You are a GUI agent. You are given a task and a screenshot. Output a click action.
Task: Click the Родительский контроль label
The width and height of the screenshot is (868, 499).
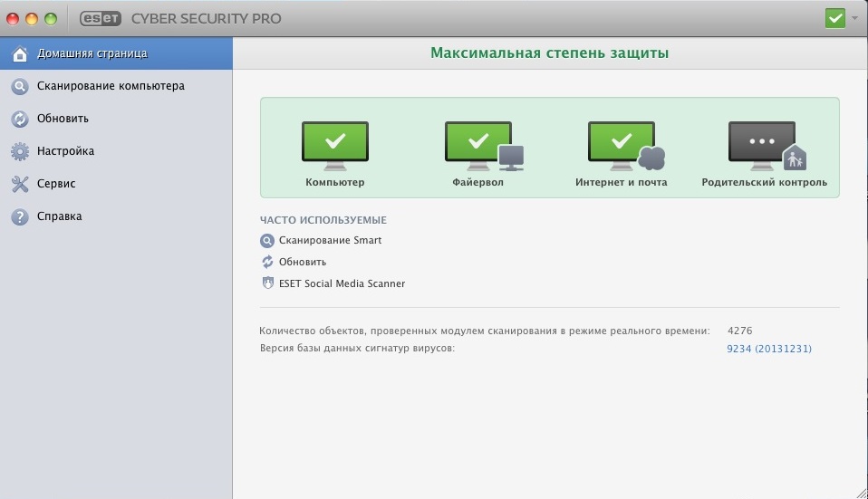pos(765,182)
